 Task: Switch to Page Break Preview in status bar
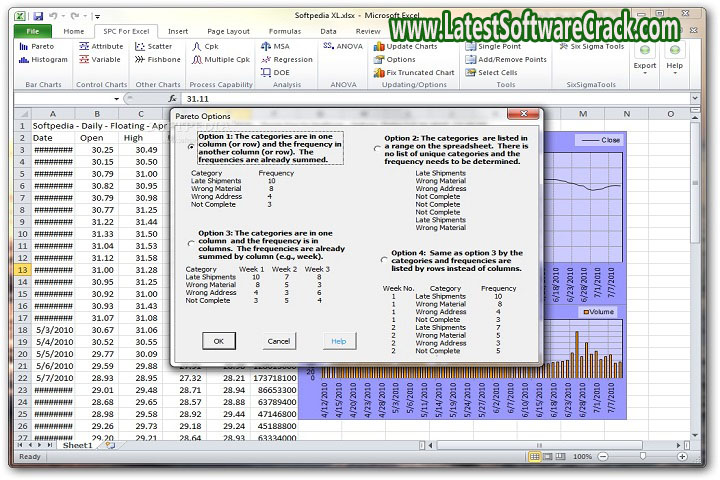(560, 457)
